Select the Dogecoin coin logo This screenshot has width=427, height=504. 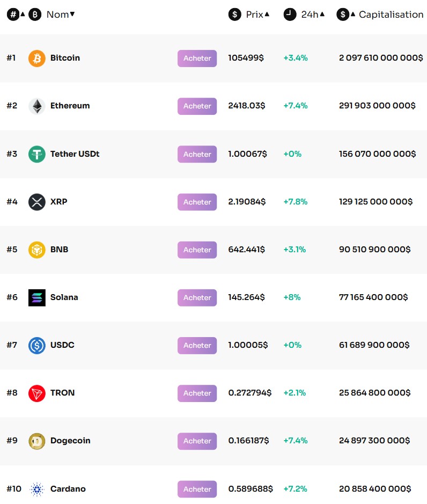click(x=36, y=441)
